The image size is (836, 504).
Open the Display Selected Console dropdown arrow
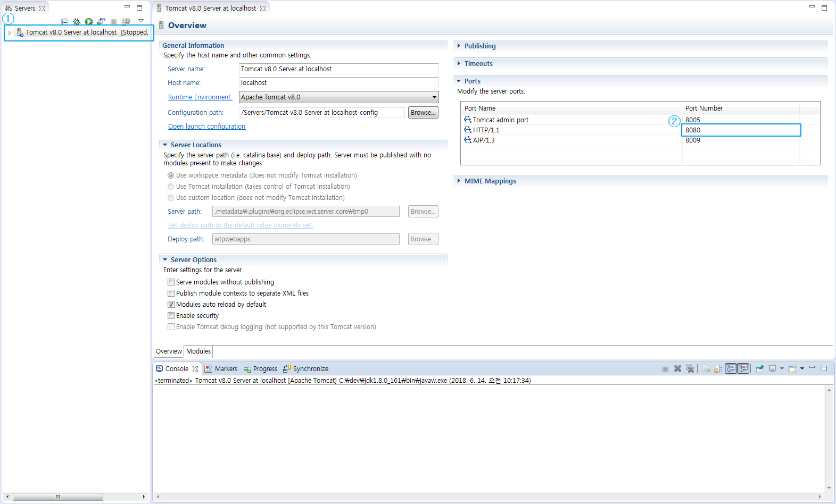click(x=782, y=368)
